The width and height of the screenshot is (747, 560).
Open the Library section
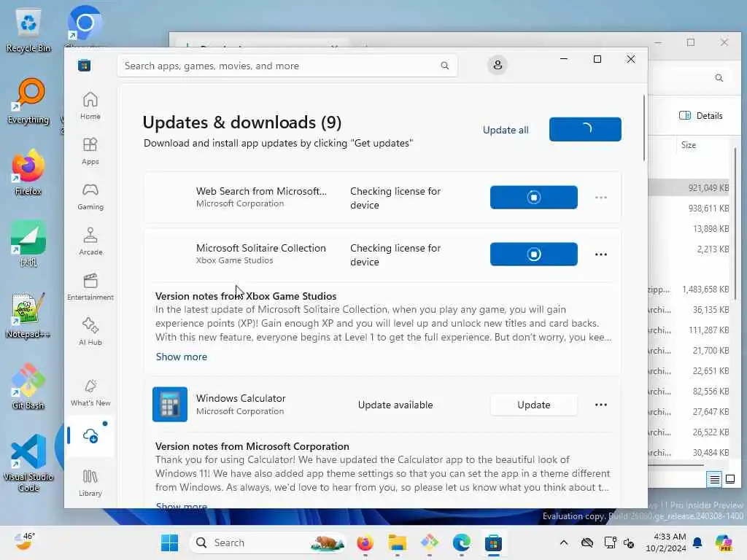click(90, 483)
